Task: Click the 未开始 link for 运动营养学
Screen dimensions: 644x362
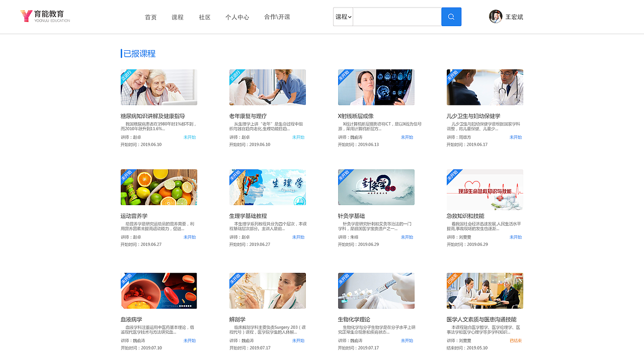Action: [189, 237]
